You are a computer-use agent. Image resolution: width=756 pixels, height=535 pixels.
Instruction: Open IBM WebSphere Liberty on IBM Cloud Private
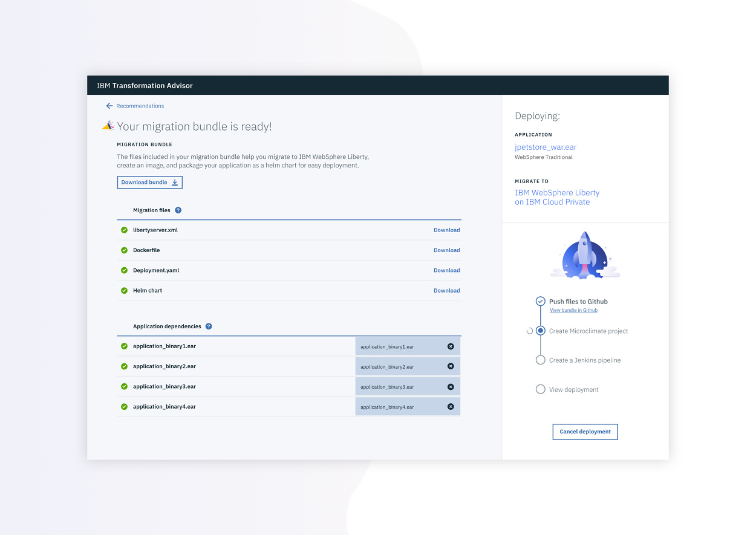557,197
